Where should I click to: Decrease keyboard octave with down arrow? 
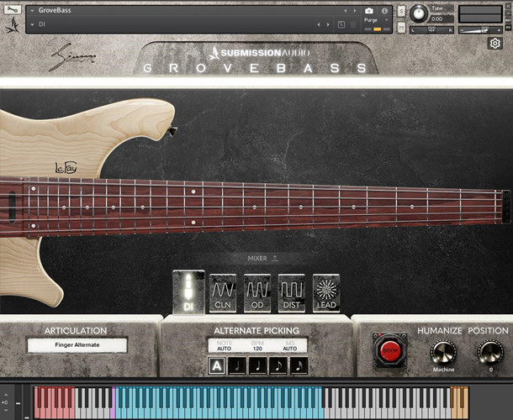5,411
